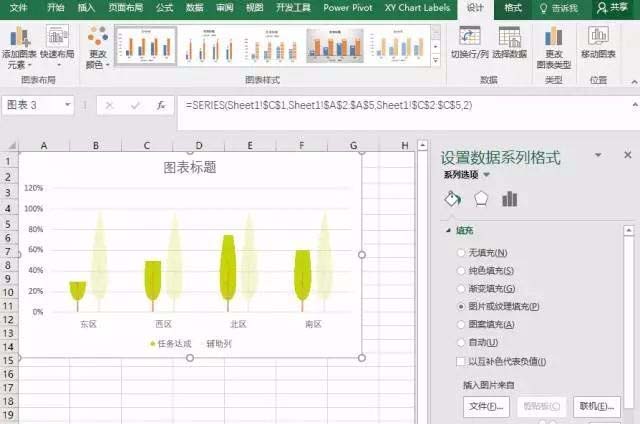This screenshot has height=424, width=640.
Task: Switch to the 审阅 (Review) tab
Action: tap(225, 8)
